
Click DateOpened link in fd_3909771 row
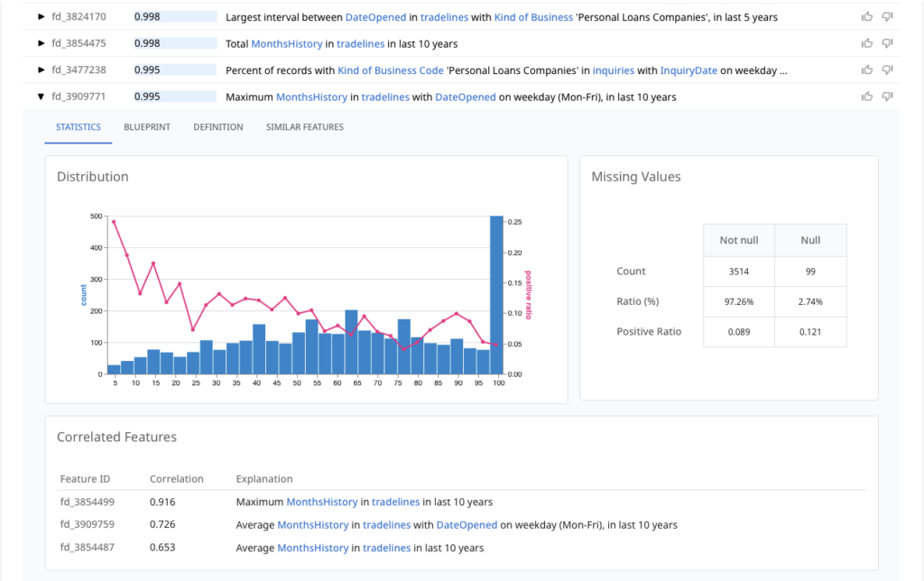pos(466,97)
